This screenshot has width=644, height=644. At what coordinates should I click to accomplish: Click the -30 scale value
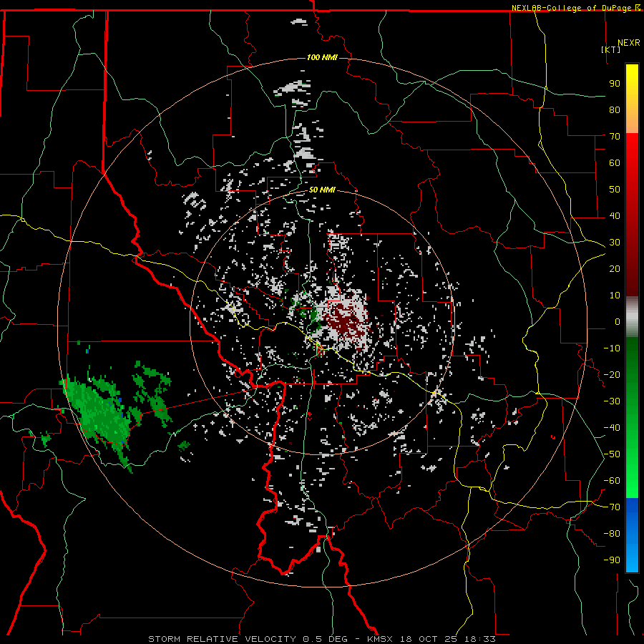[x=612, y=401]
